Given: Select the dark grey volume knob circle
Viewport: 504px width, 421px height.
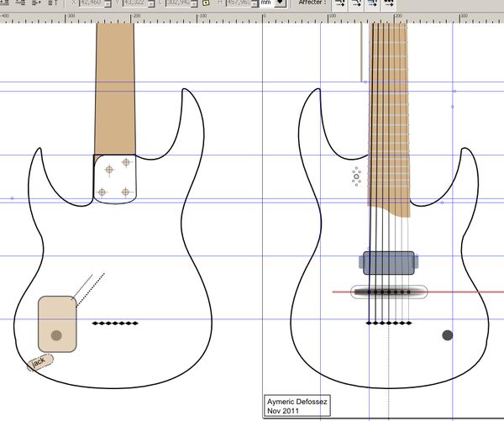Looking at the screenshot, I should [x=448, y=335].
